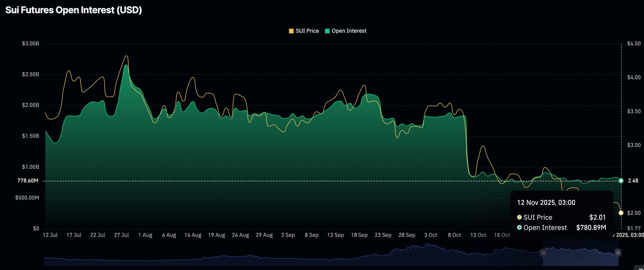Click the left range selector handle
This screenshot has height=270, width=644.
tap(543, 253)
